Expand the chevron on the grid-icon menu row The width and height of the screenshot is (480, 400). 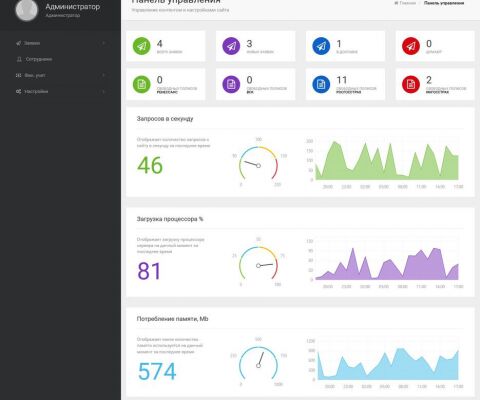(104, 75)
